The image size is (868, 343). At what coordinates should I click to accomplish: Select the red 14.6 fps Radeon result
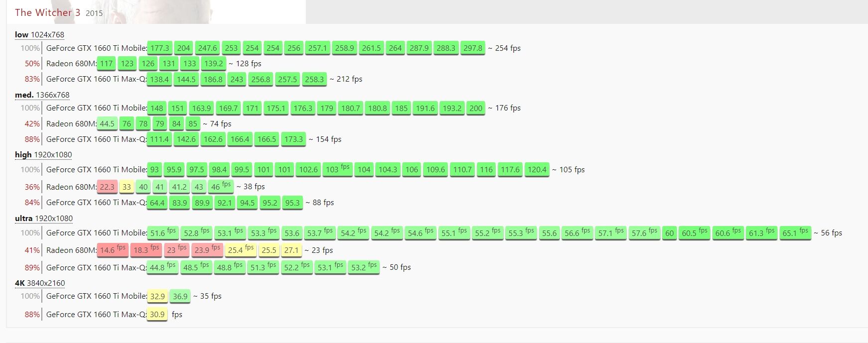pyautogui.click(x=113, y=250)
